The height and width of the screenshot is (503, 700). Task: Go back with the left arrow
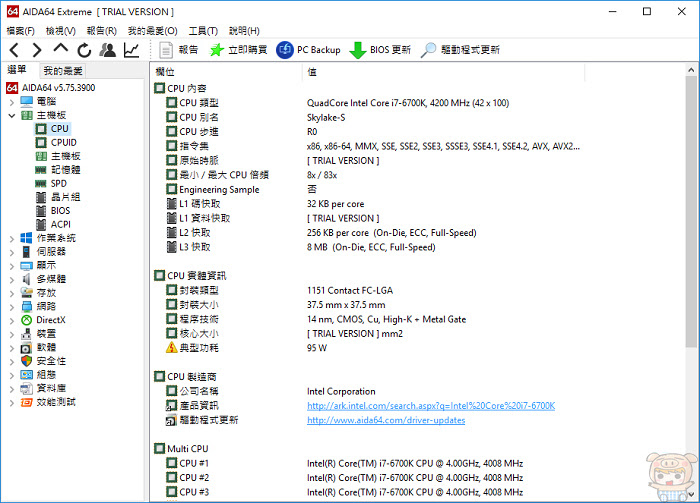[x=14, y=50]
